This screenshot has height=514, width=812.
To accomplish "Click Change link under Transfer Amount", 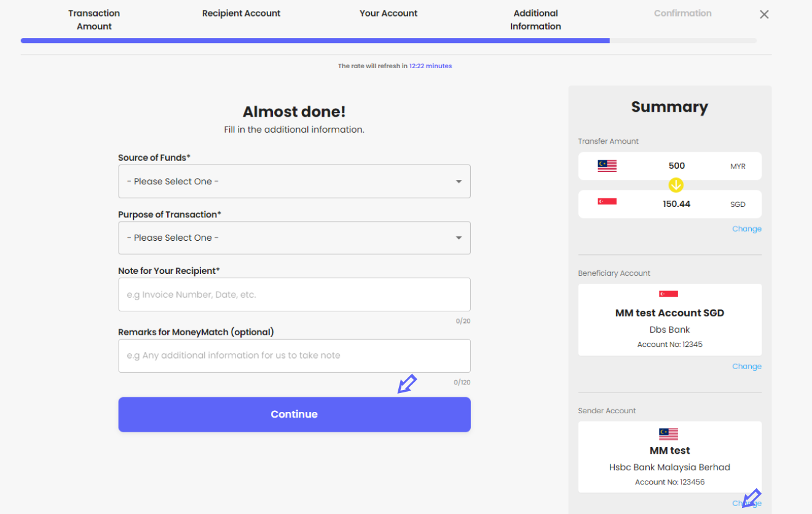I will 747,229.
